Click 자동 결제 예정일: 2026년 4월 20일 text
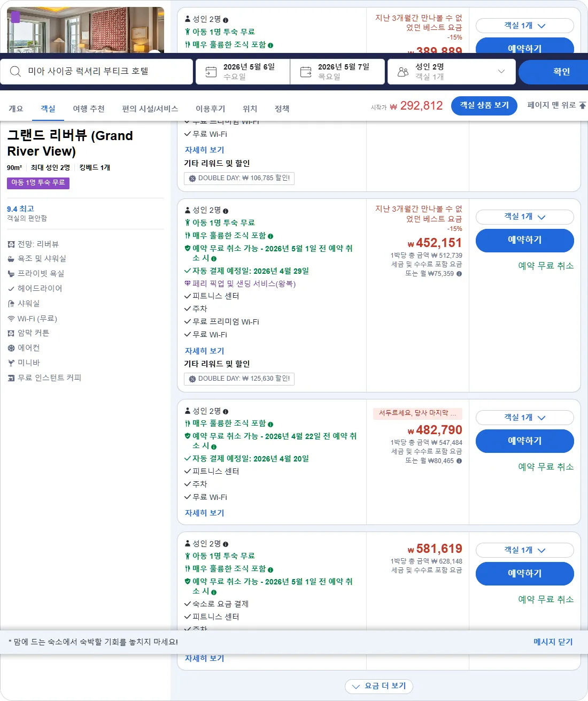This screenshot has height=701, width=588. click(x=251, y=459)
